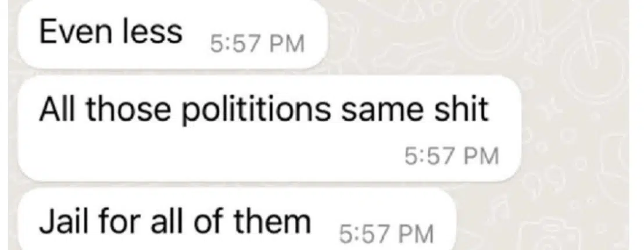Click the word "All" starting the second message

[53, 109]
